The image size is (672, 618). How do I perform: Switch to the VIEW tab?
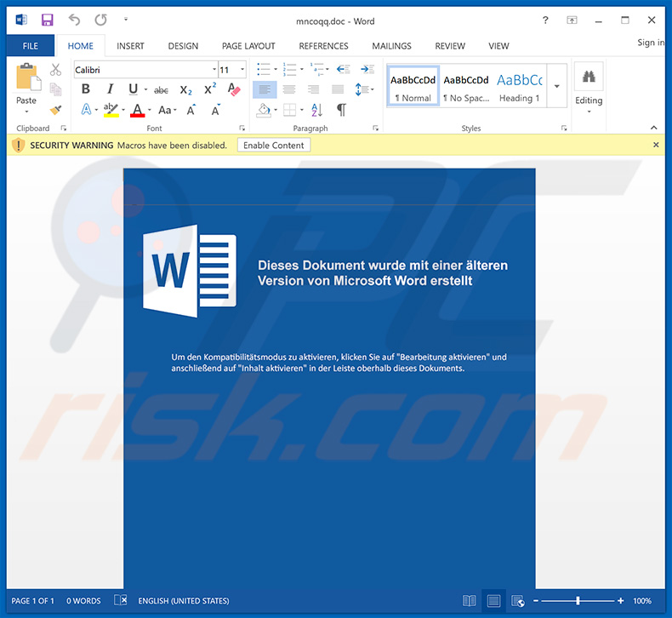click(x=498, y=46)
